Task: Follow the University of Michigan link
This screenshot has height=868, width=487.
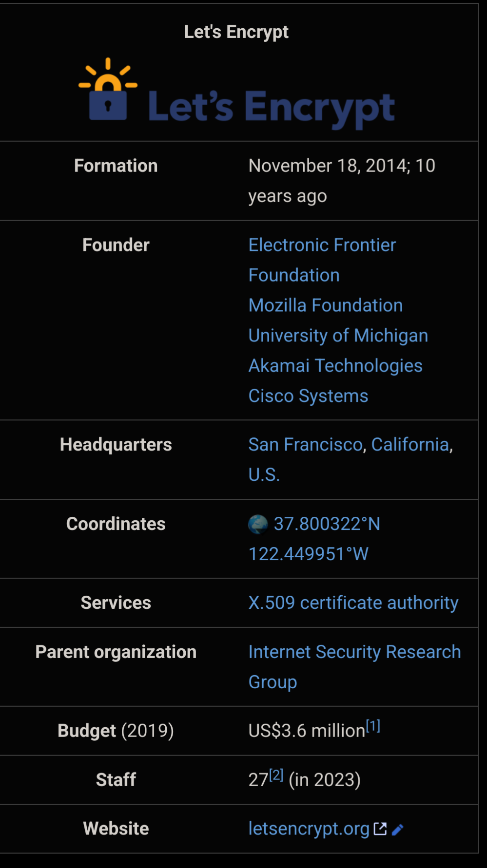Action: (x=338, y=336)
